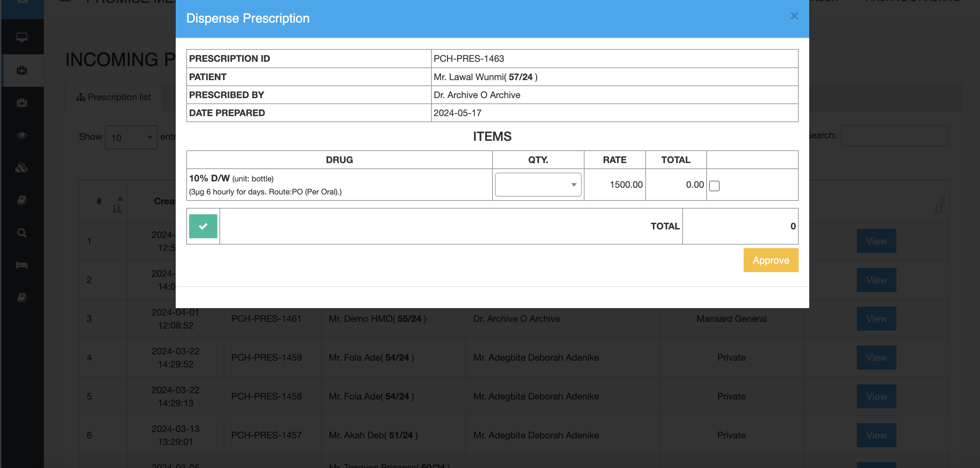Click the first book icon in sidebar
Screen dimensions: 980x468
click(22, 200)
